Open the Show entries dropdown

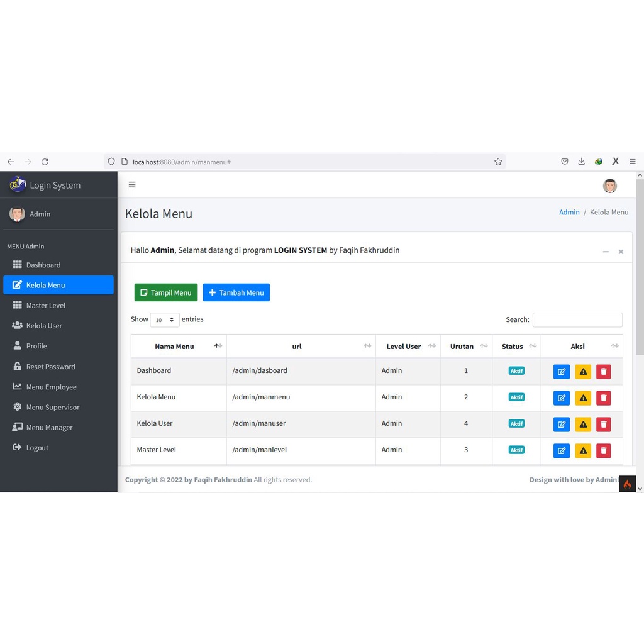(x=164, y=319)
